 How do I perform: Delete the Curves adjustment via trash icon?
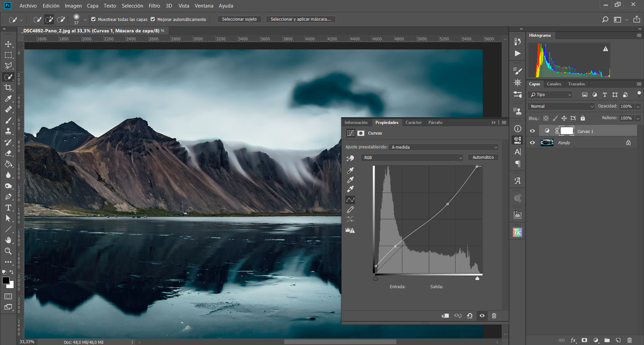pos(494,315)
